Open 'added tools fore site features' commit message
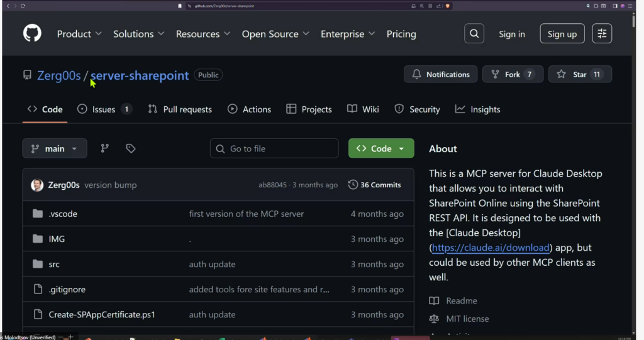The image size is (644, 340). point(259,290)
